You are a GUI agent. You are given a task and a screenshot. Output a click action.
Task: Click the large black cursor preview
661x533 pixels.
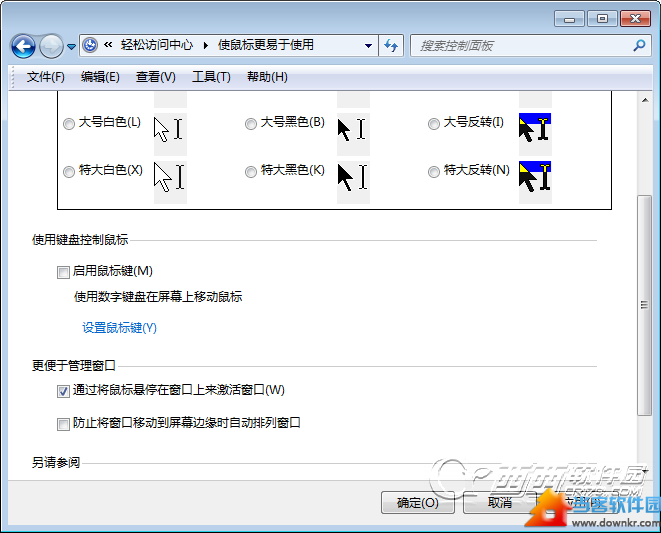click(353, 134)
